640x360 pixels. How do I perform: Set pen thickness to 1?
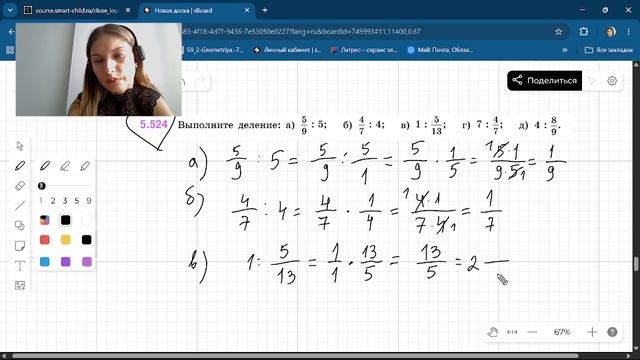[41, 200]
